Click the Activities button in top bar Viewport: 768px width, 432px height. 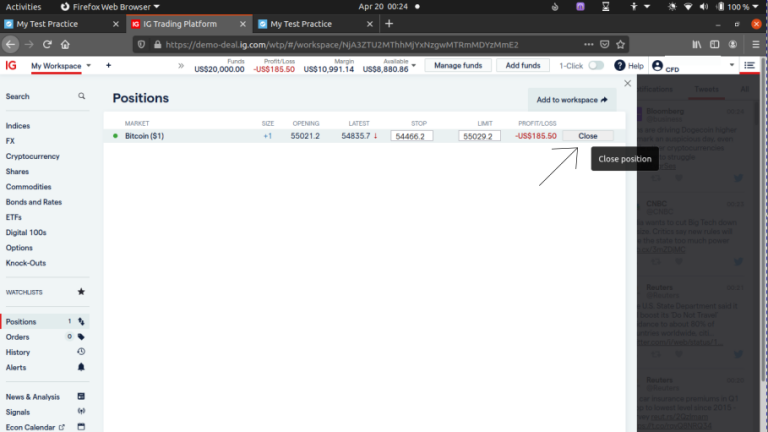23,7
